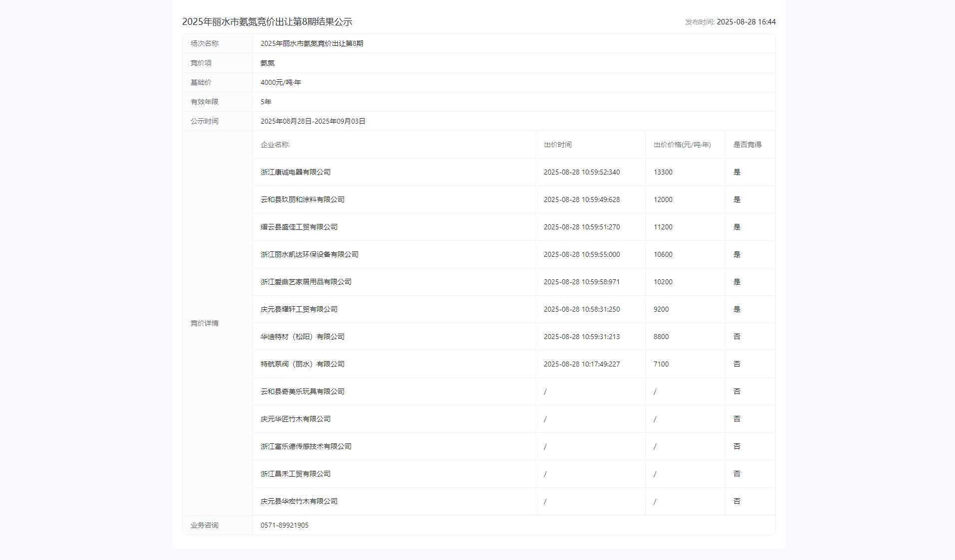Viewport: 955px width, 560px height.
Task: Click the 基础价 value 4000元/吨·年
Action: point(280,82)
